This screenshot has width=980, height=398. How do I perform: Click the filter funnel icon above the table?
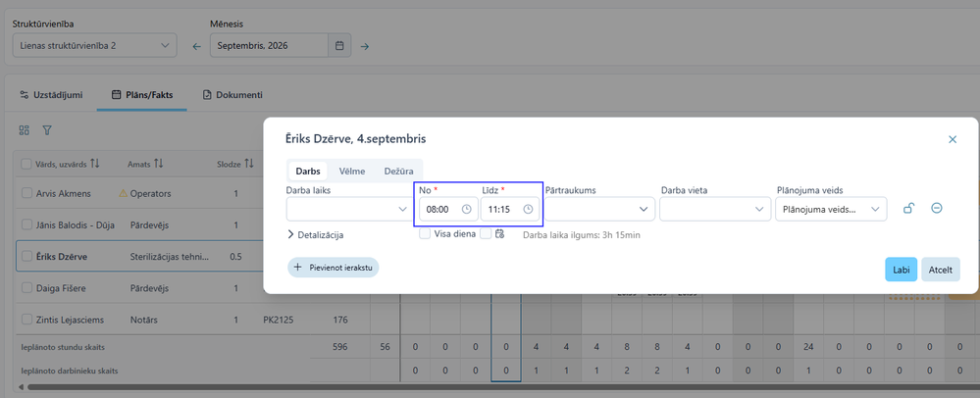[x=47, y=130]
